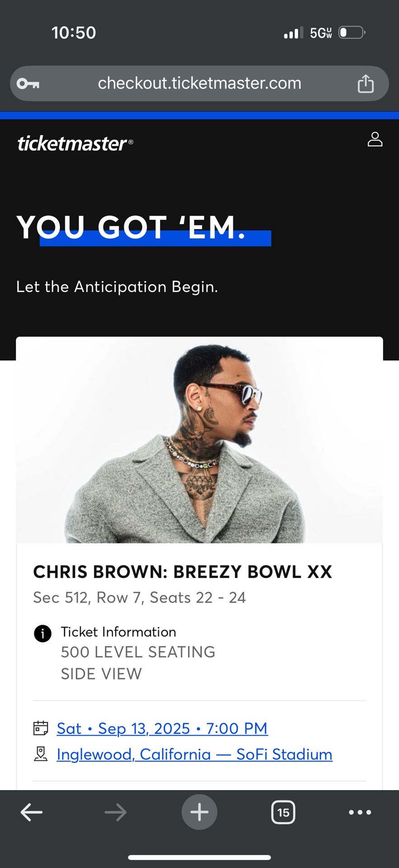
Task: Tap the Sec 512, Row 7 seat details
Action: 139,598
